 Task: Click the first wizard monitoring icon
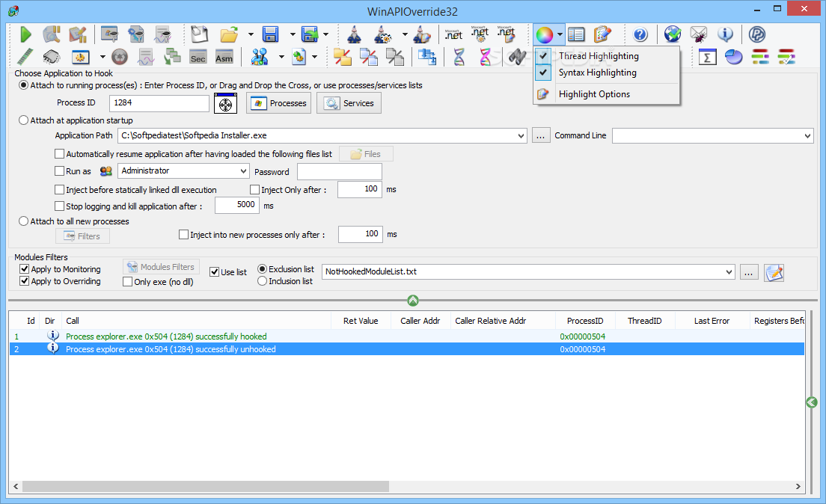354,34
